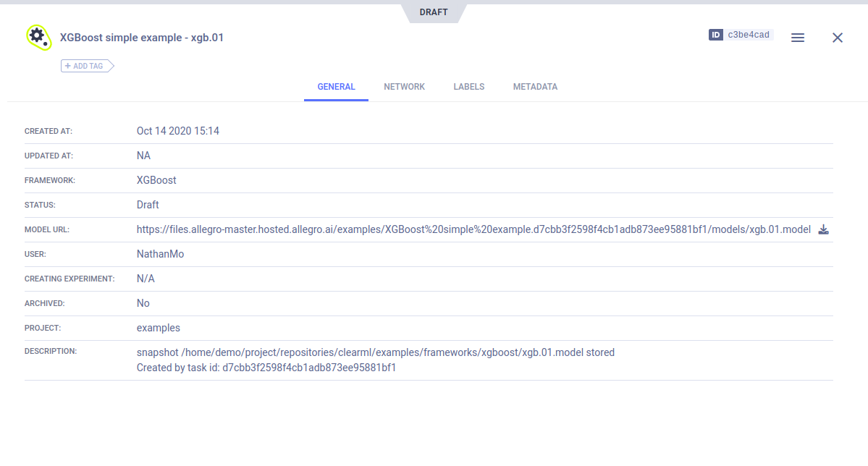868x466 pixels.
Task: Go to the Metadata tab
Action: click(535, 87)
